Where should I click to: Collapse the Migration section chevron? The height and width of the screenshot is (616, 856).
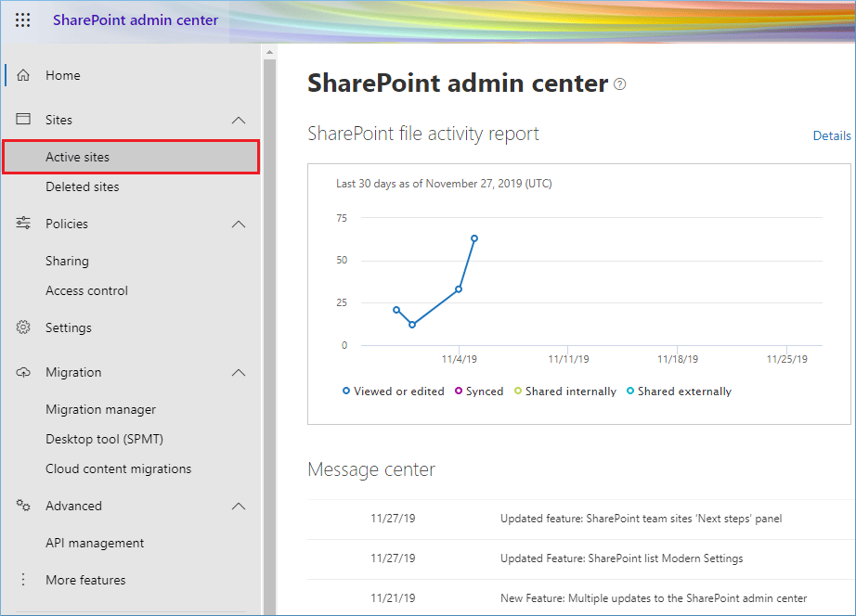(x=239, y=373)
